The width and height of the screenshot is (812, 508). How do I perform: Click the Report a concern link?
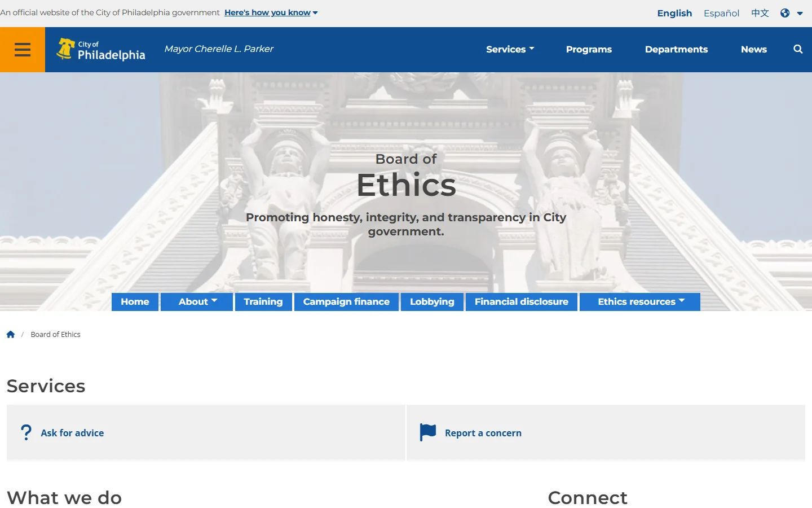(483, 433)
